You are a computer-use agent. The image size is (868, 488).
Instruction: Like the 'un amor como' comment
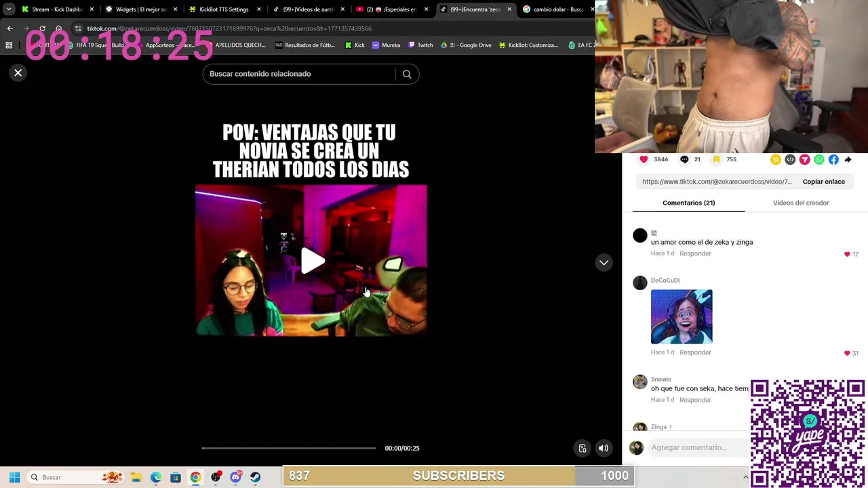coord(847,254)
